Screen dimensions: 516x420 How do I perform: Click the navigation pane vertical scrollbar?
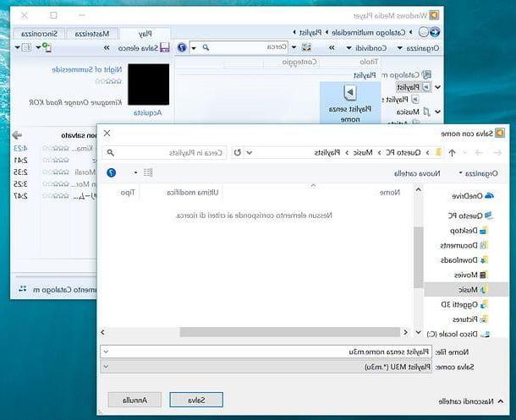418,257
